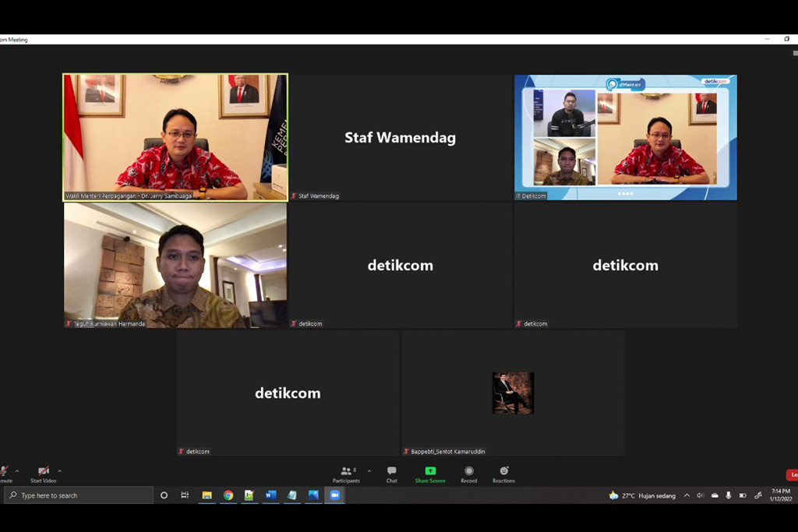Select Wakil Menteri Perdagangan video tile
The image size is (798, 532).
175,137
